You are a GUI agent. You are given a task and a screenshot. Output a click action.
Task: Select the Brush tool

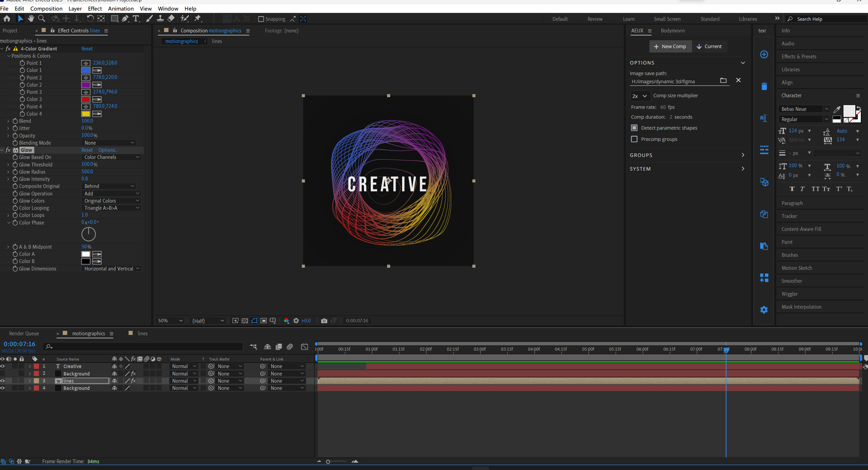(149, 19)
